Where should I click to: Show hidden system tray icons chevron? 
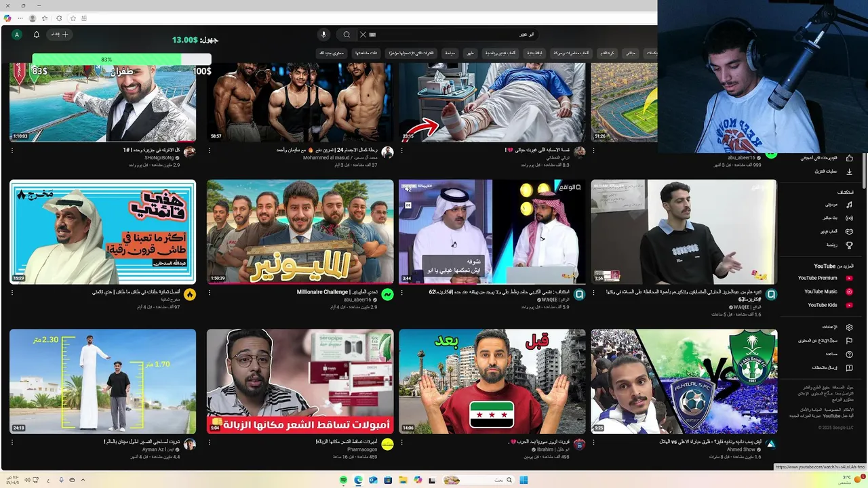(83, 480)
